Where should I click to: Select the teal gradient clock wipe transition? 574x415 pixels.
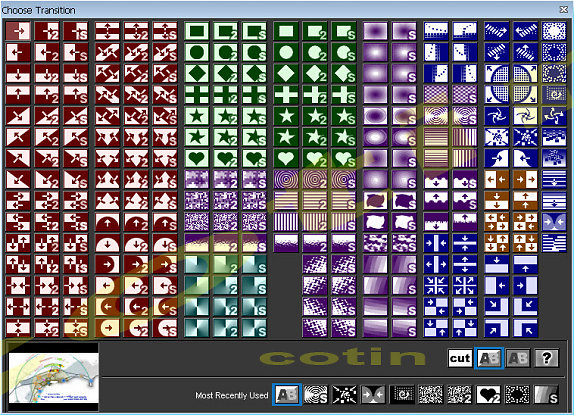pos(197,264)
